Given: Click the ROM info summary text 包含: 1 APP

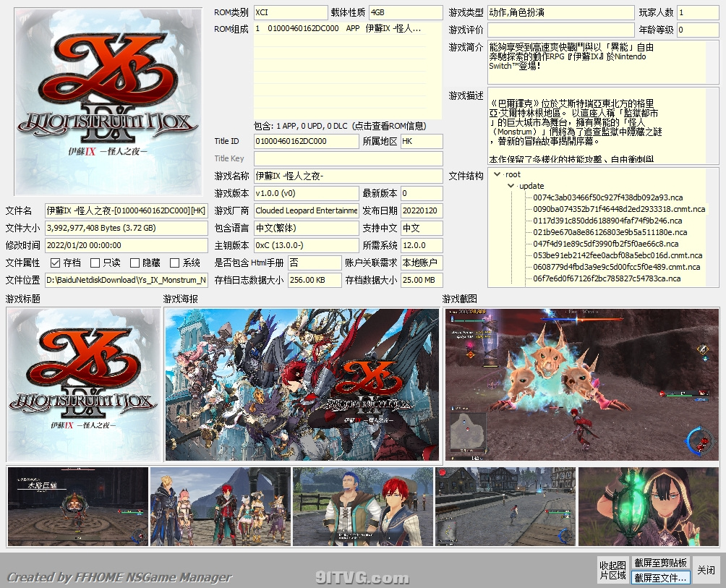Looking at the screenshot, I should coord(341,126).
